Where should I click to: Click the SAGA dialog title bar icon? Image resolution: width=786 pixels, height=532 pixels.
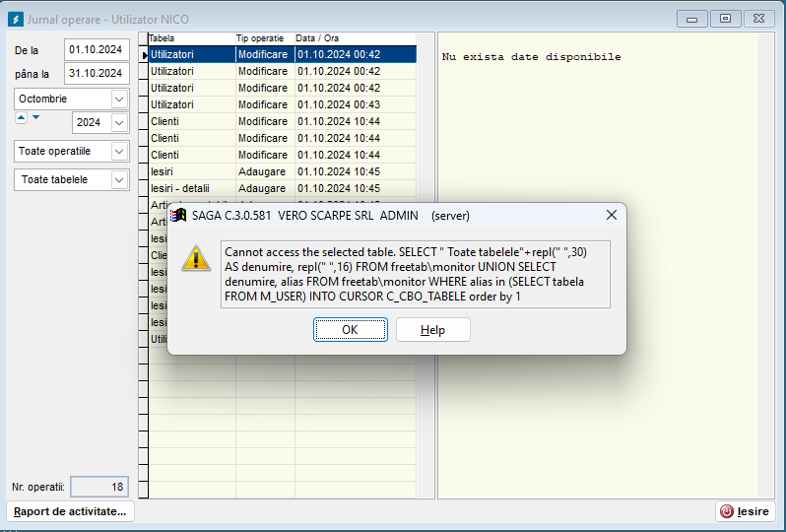pyautogui.click(x=178, y=216)
